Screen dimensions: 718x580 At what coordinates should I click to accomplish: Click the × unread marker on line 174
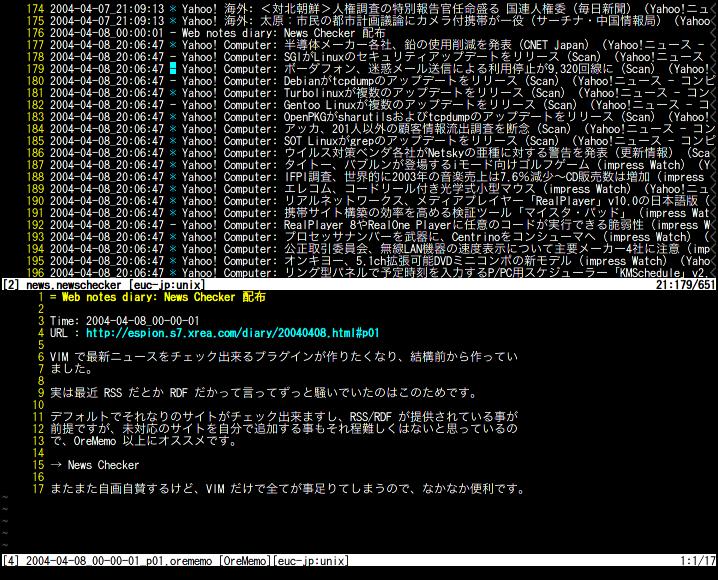(173, 7)
